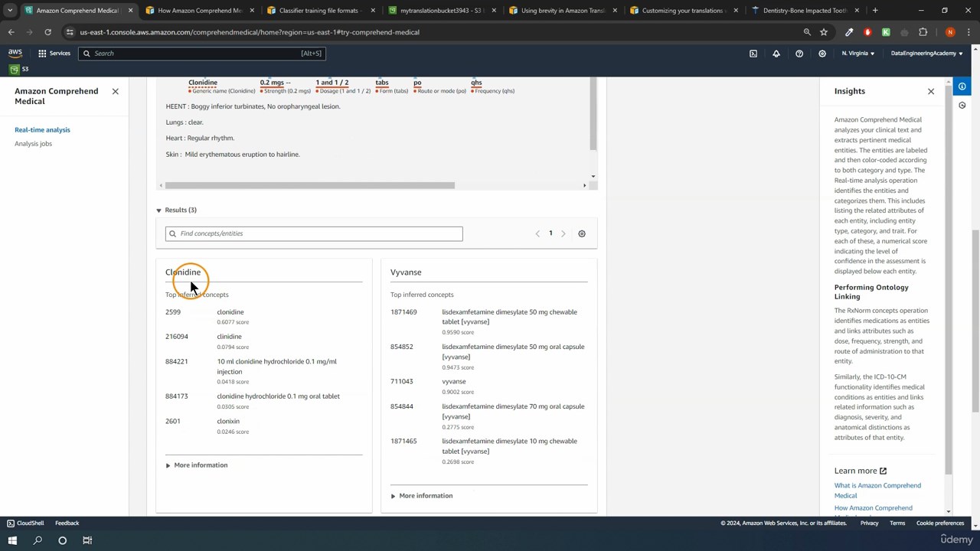Viewport: 980px width, 551px height.
Task: Open the tutorials icon below info icon
Action: tap(962, 106)
